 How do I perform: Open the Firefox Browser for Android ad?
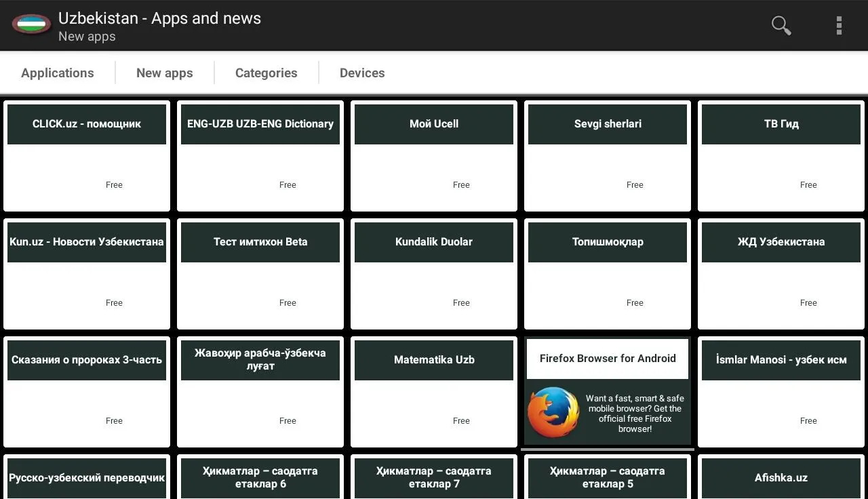tap(608, 392)
